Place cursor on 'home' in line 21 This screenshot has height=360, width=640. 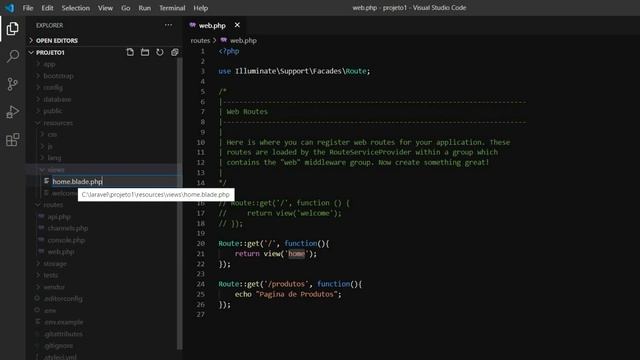(296, 253)
